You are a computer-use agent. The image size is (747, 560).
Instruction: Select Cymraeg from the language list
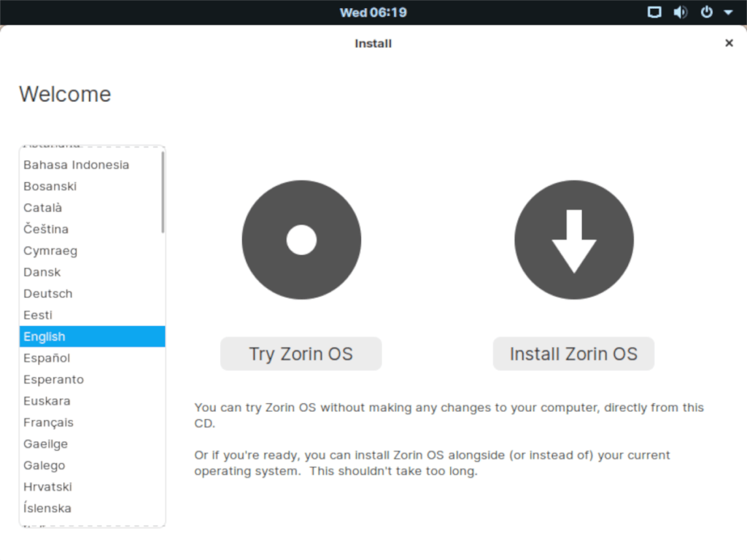(50, 250)
